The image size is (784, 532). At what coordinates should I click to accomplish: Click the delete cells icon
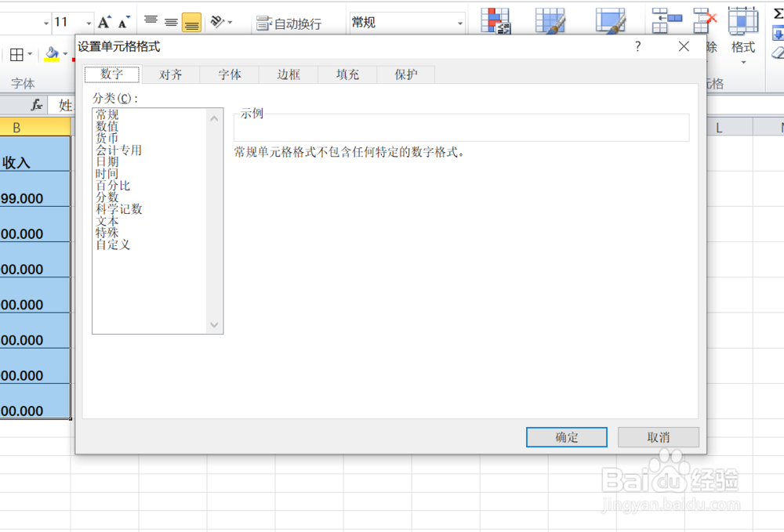(x=705, y=20)
